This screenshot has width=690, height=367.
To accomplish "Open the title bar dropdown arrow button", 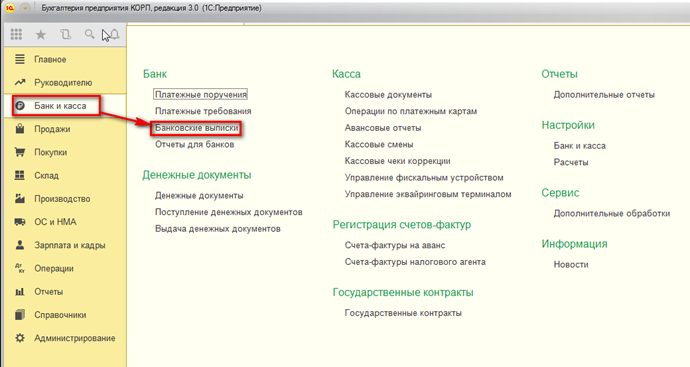I will tap(25, 8).
